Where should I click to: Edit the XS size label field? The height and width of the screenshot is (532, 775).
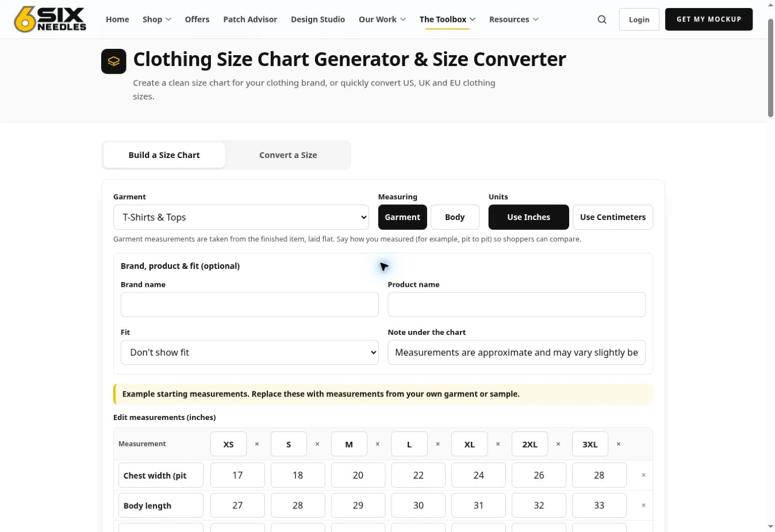pos(228,444)
